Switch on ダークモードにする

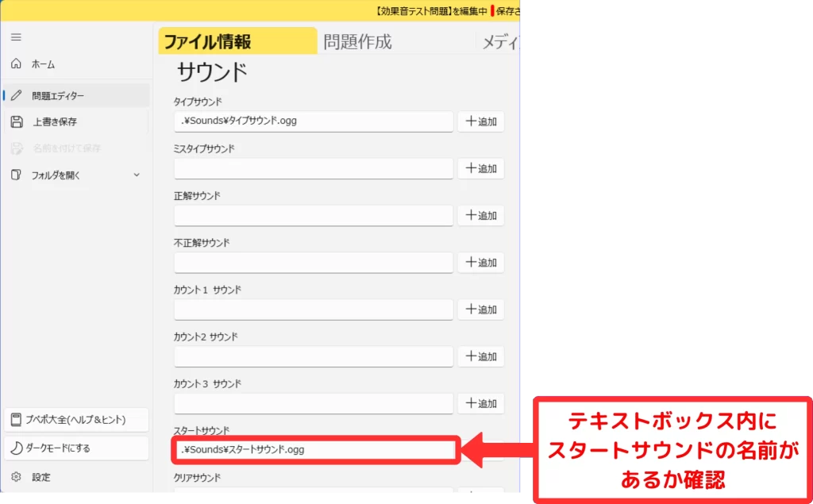tap(76, 448)
